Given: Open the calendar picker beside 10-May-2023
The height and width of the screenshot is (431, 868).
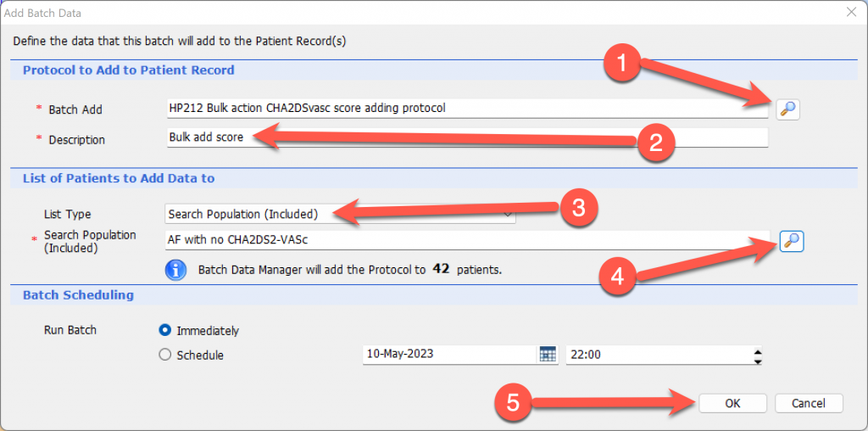Looking at the screenshot, I should tap(547, 355).
